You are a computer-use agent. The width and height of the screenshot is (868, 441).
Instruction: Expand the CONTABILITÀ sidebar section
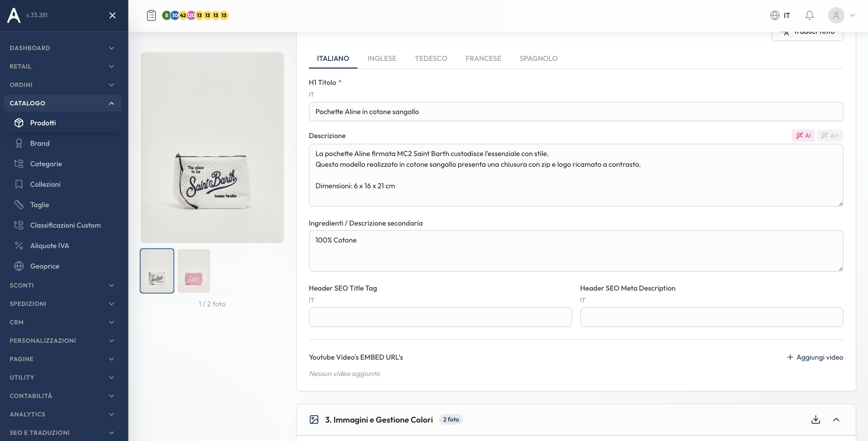[x=62, y=396]
